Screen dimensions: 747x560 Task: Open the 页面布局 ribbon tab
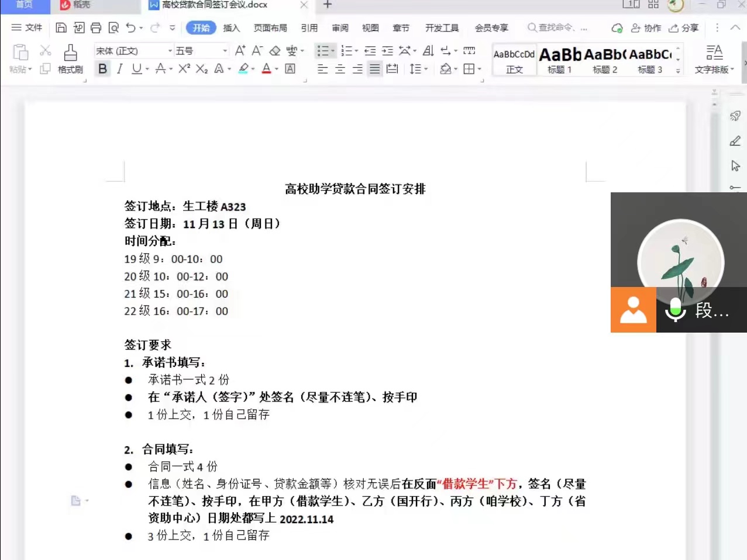270,27
